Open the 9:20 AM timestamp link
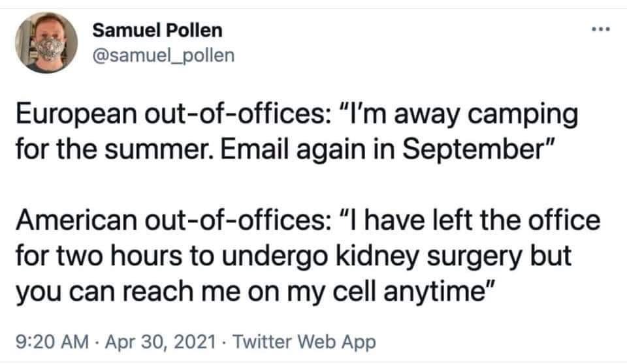This screenshot has height=364, width=627. 52,342
